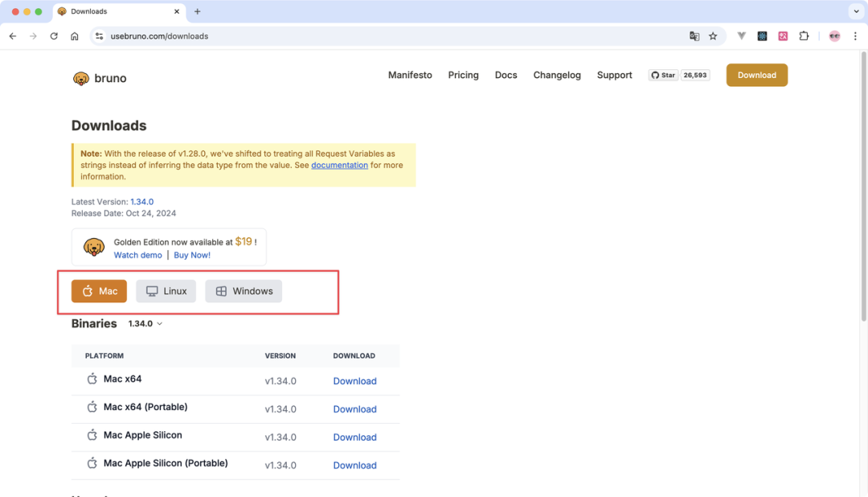868x497 pixels.
Task: Click the translate page icon
Action: coord(694,36)
